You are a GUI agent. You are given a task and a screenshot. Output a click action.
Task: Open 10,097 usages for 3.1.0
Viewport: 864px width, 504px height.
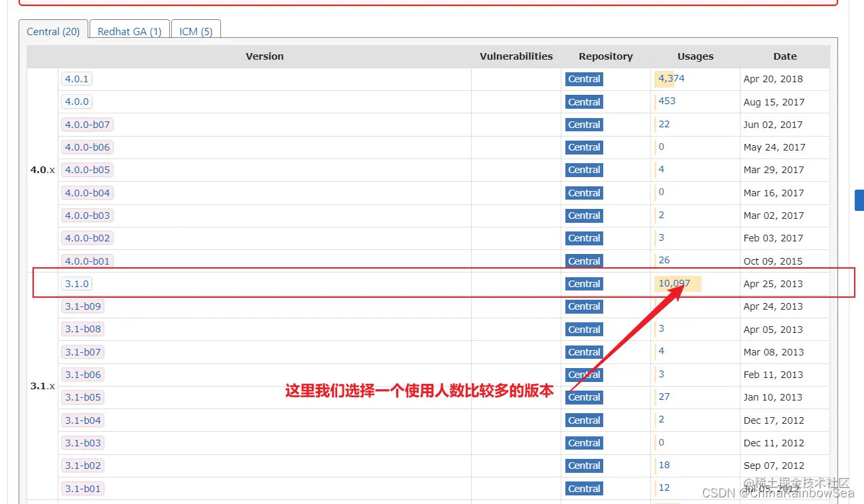674,283
